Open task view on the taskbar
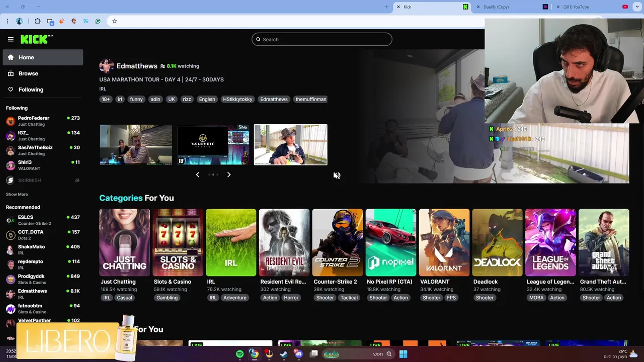This screenshot has width=644, height=362. [x=314, y=354]
